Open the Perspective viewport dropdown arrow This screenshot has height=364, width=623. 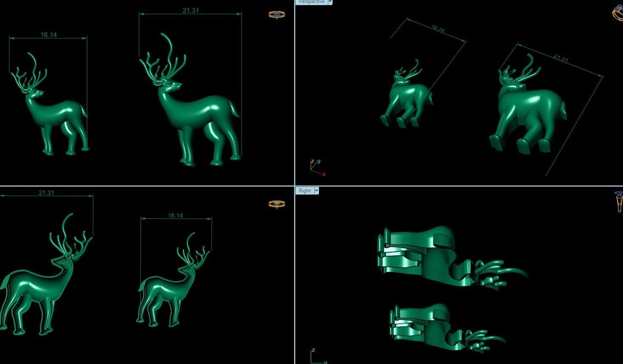(x=330, y=2)
